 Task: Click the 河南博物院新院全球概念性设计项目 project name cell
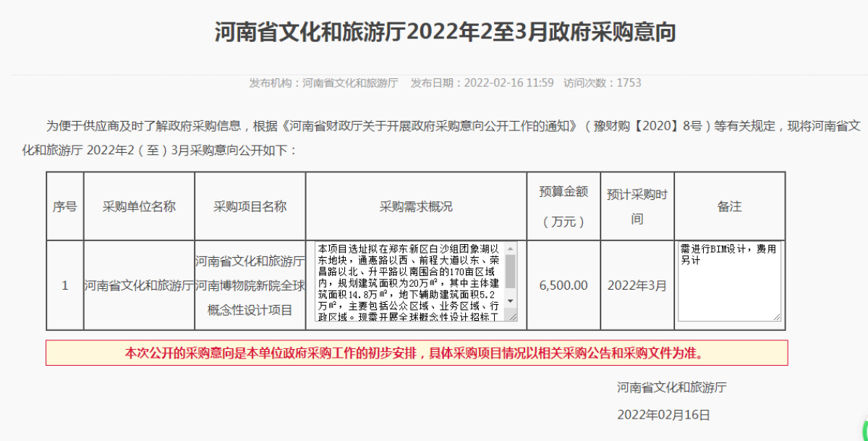[x=250, y=285]
